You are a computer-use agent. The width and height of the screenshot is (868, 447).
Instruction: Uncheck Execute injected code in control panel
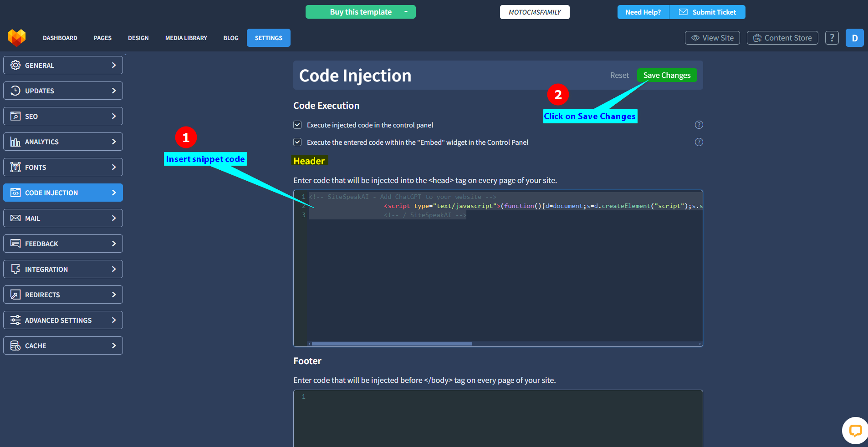(297, 125)
